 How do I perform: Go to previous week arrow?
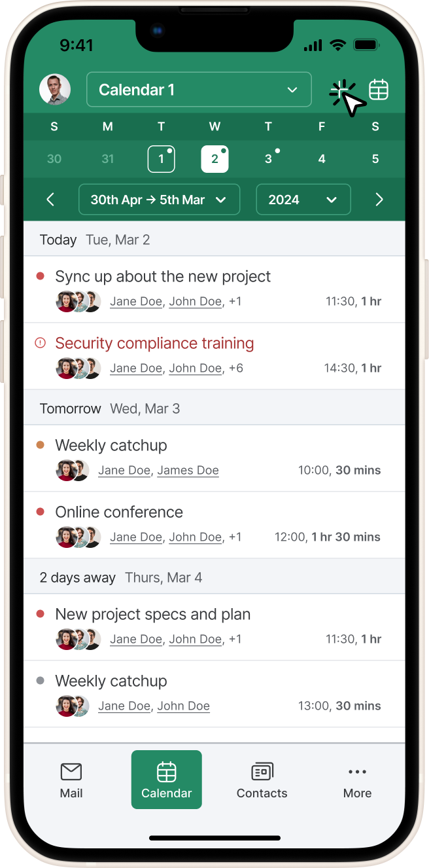(51, 200)
